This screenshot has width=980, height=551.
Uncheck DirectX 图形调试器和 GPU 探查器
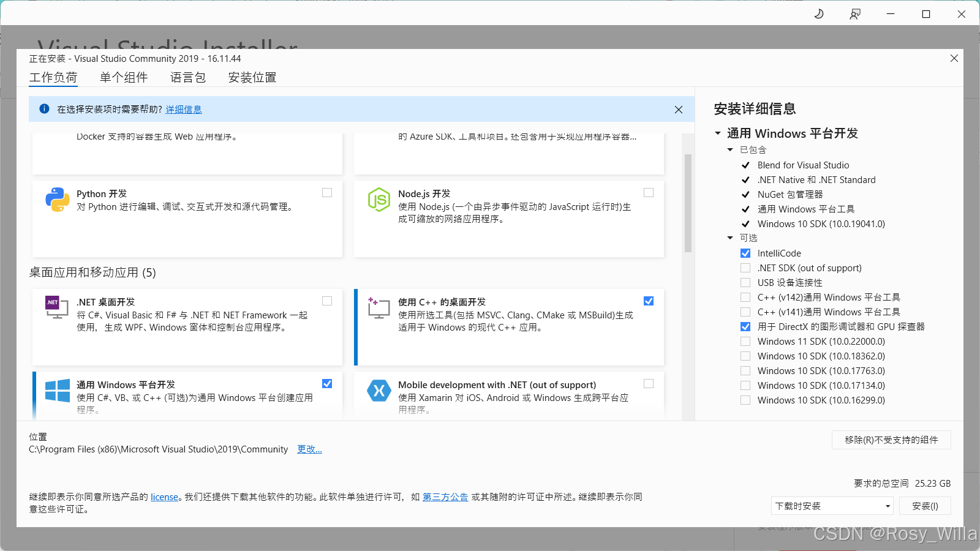[x=745, y=327]
